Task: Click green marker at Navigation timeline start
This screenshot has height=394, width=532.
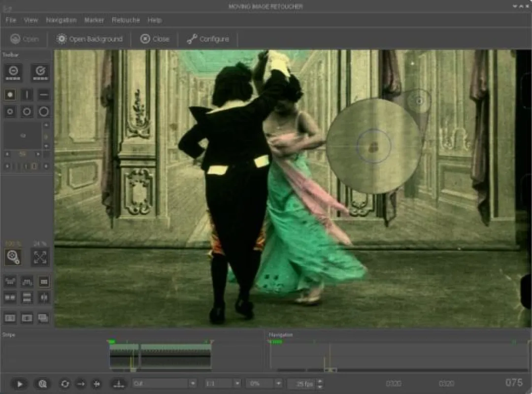Action: (275, 342)
